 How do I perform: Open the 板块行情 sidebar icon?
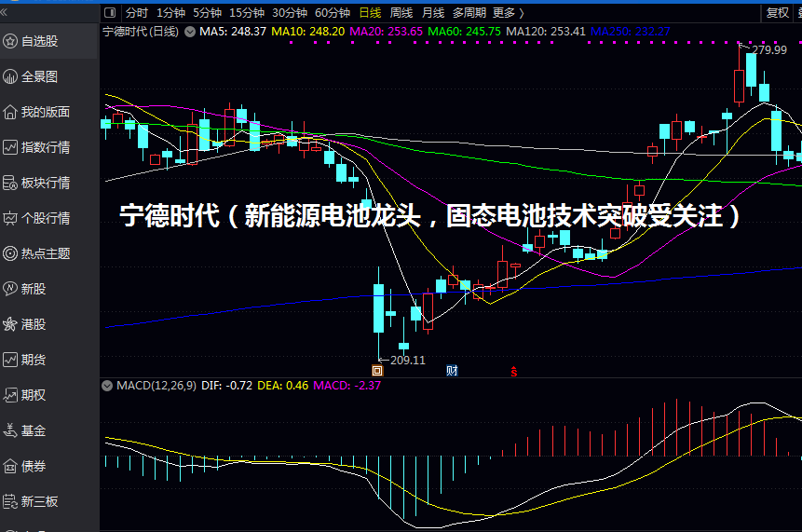[10, 183]
